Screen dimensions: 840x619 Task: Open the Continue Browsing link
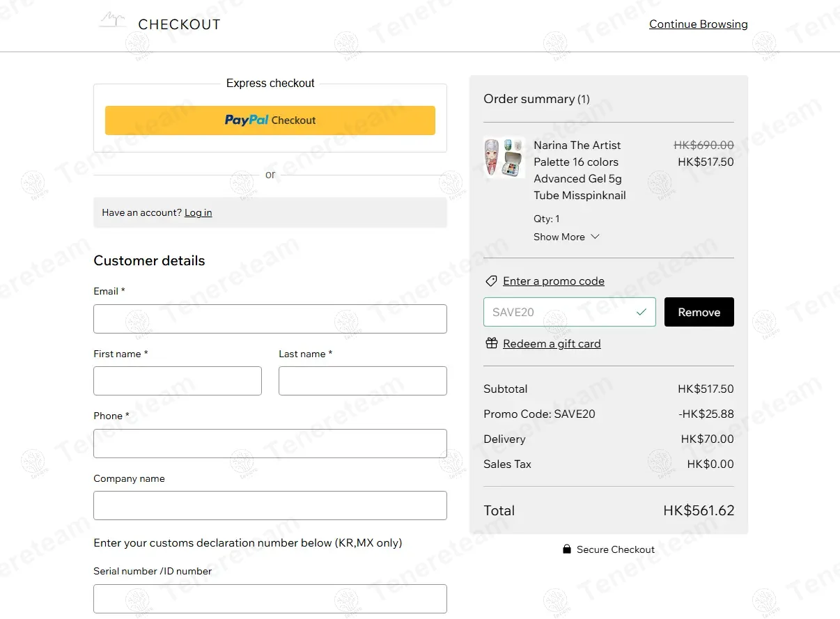698,24
